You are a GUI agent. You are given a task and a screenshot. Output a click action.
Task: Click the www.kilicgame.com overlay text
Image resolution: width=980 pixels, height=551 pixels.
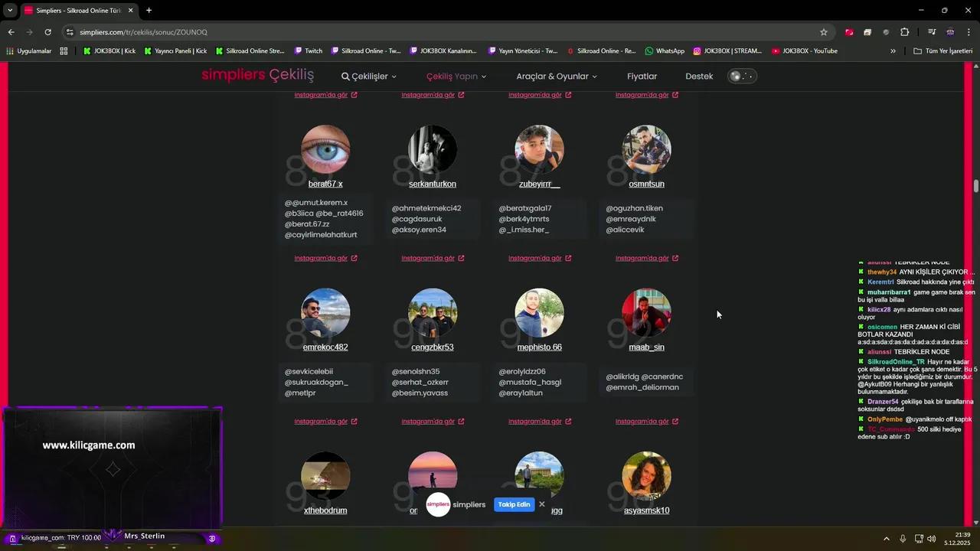[x=89, y=445]
